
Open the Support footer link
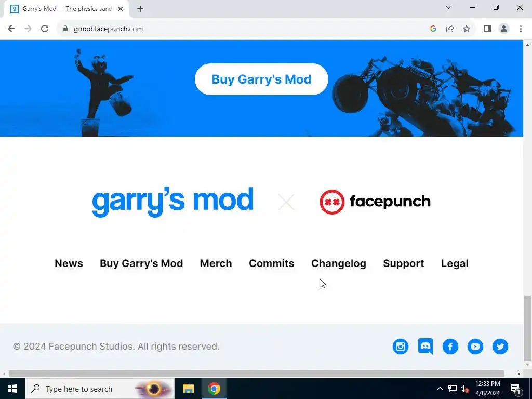(403, 263)
